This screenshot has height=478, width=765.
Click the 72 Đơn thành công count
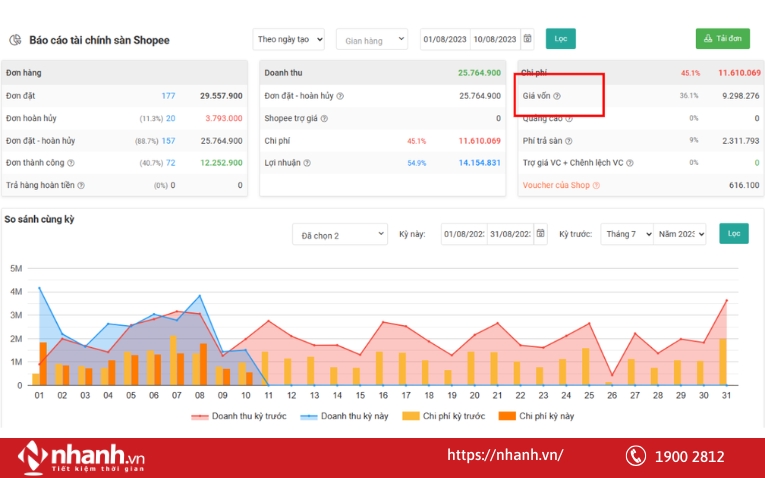pos(170,163)
